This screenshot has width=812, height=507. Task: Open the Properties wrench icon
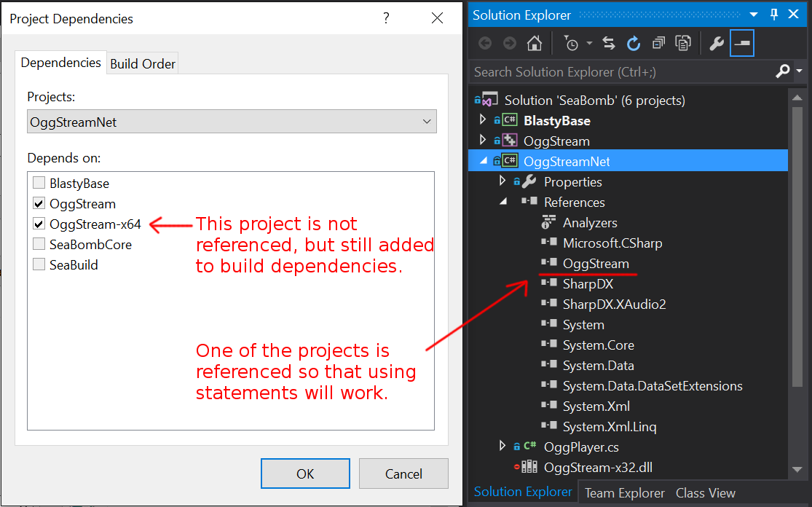click(716, 43)
